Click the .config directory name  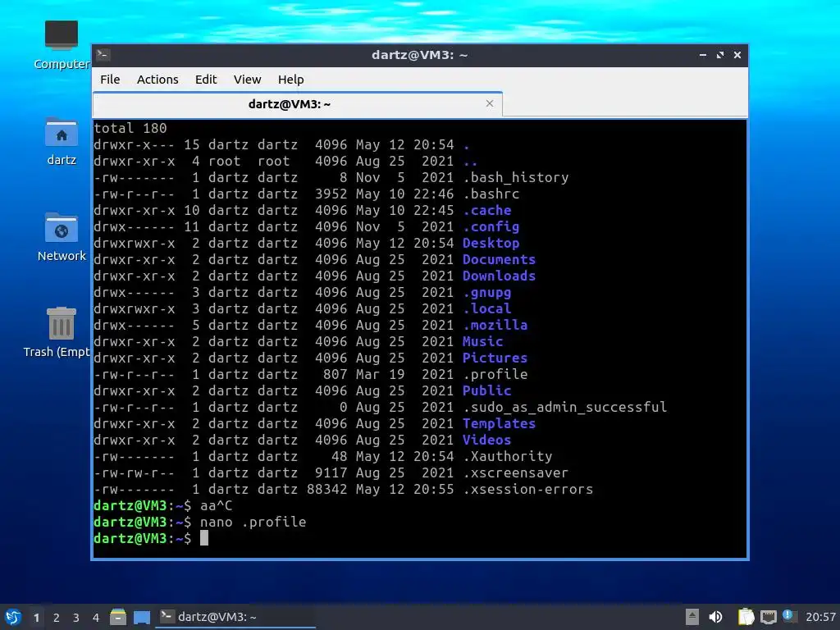tap(491, 227)
